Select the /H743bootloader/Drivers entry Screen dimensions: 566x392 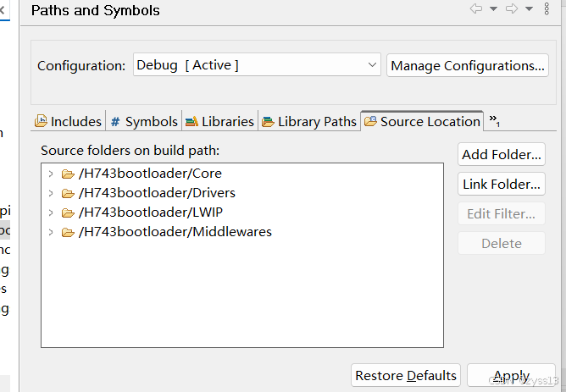click(157, 193)
